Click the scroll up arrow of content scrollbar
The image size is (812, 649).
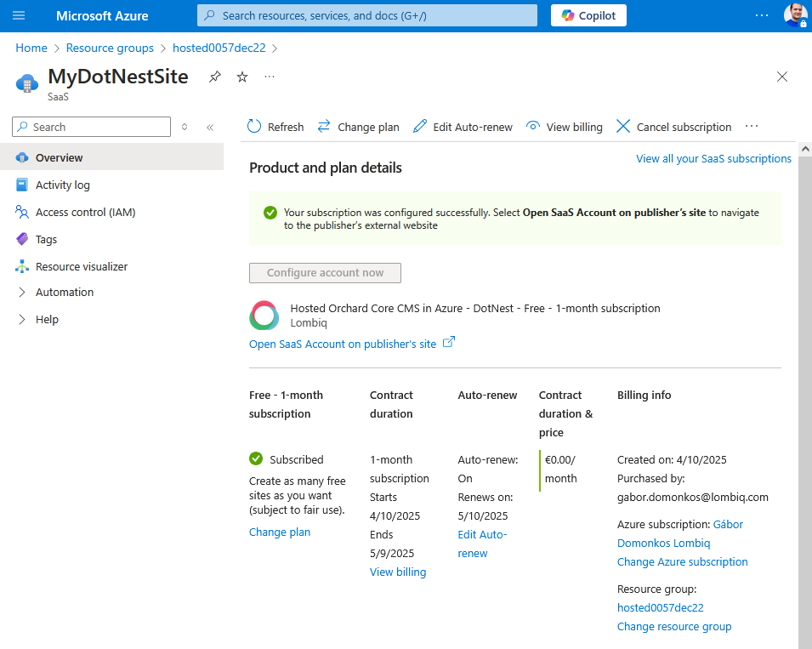click(x=804, y=149)
